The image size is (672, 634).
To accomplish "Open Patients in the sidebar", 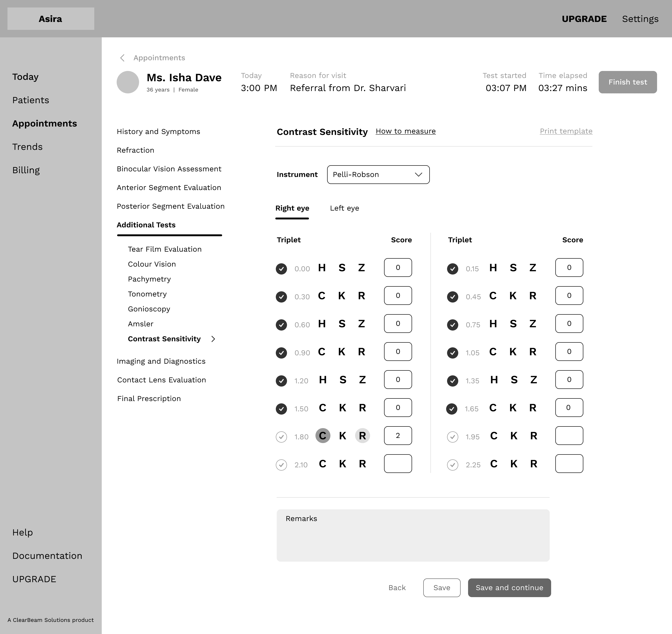I will pyautogui.click(x=31, y=100).
